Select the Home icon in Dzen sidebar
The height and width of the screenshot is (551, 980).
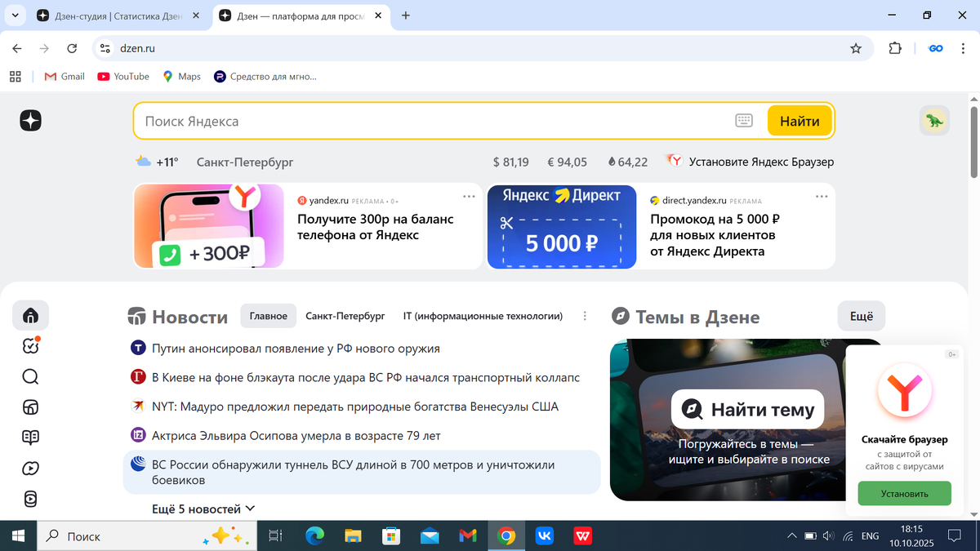(x=30, y=315)
